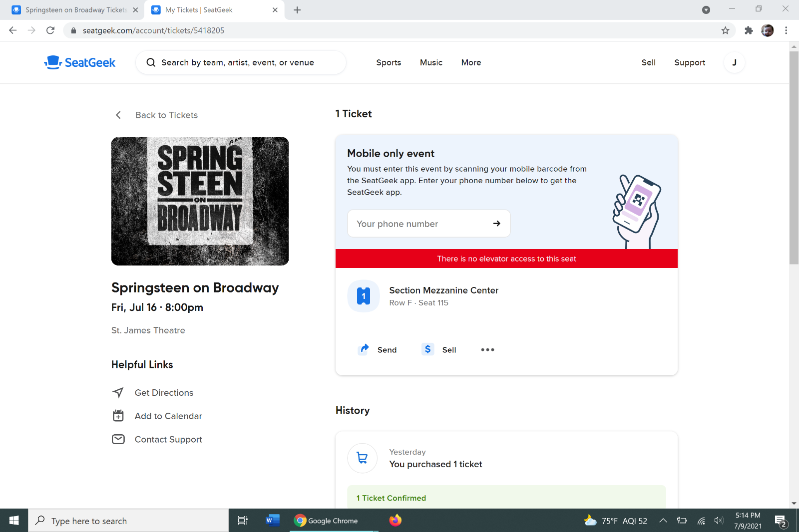
Task: Click the Chrome profile avatar
Action: tap(768, 30)
